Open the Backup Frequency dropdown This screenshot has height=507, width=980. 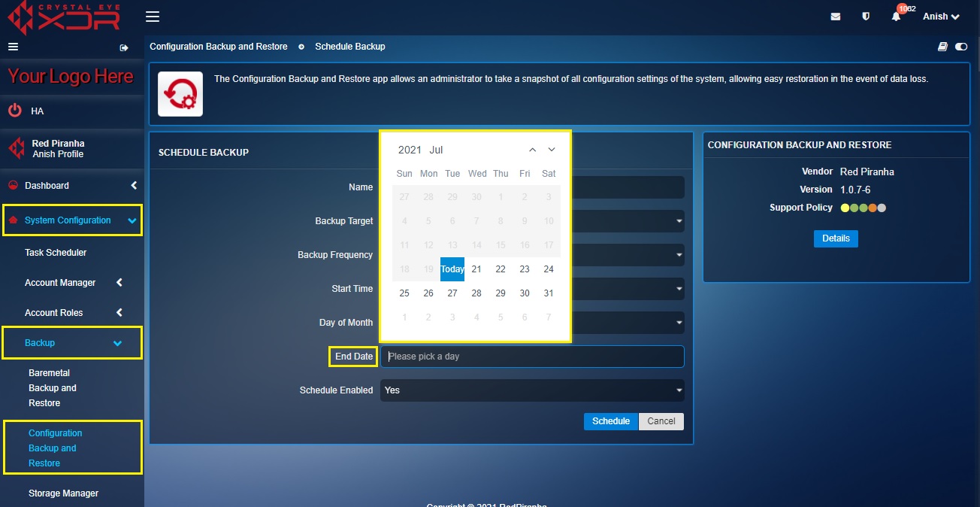pos(628,255)
